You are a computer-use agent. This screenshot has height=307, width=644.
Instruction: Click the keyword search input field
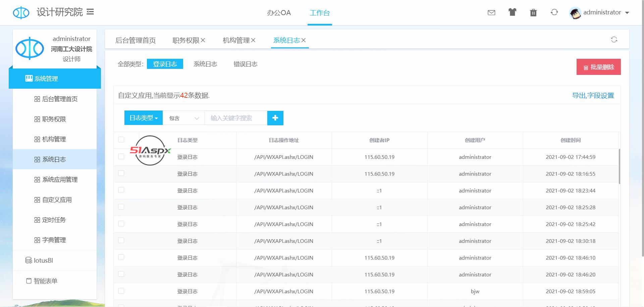coord(235,118)
